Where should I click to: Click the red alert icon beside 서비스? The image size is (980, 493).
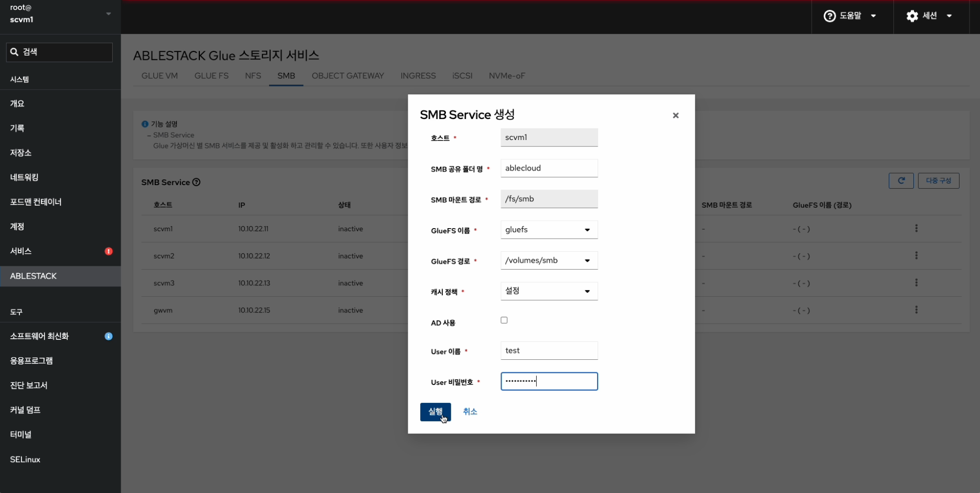pyautogui.click(x=109, y=251)
